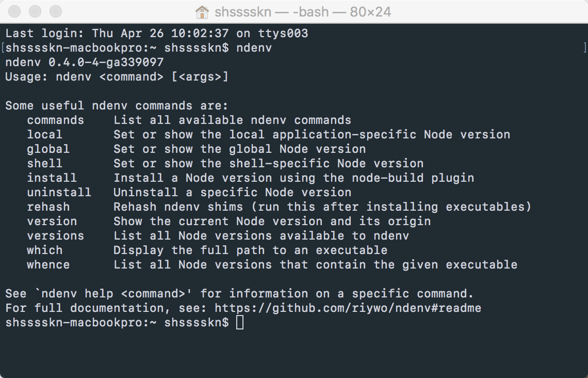This screenshot has height=378, width=588.
Task: Click the minimize window button
Action: click(35, 11)
